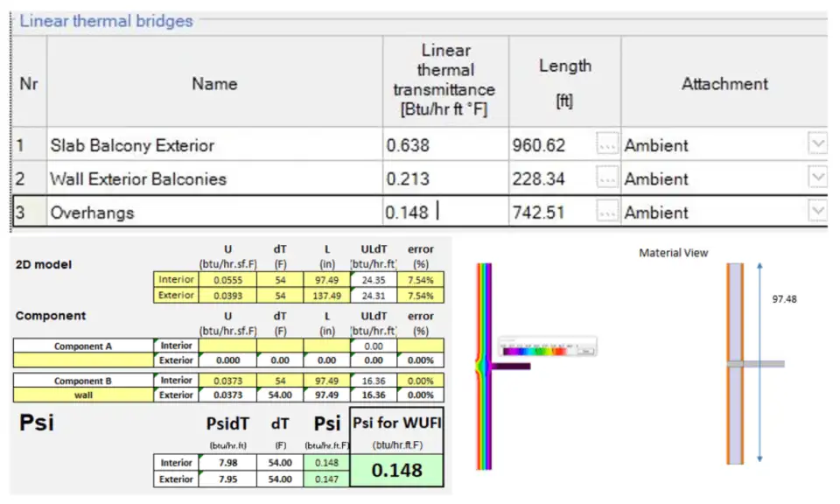840x504 pixels.
Task: Expand Attachment dropdown for Slab Balcony Exterior
Action: (x=817, y=145)
